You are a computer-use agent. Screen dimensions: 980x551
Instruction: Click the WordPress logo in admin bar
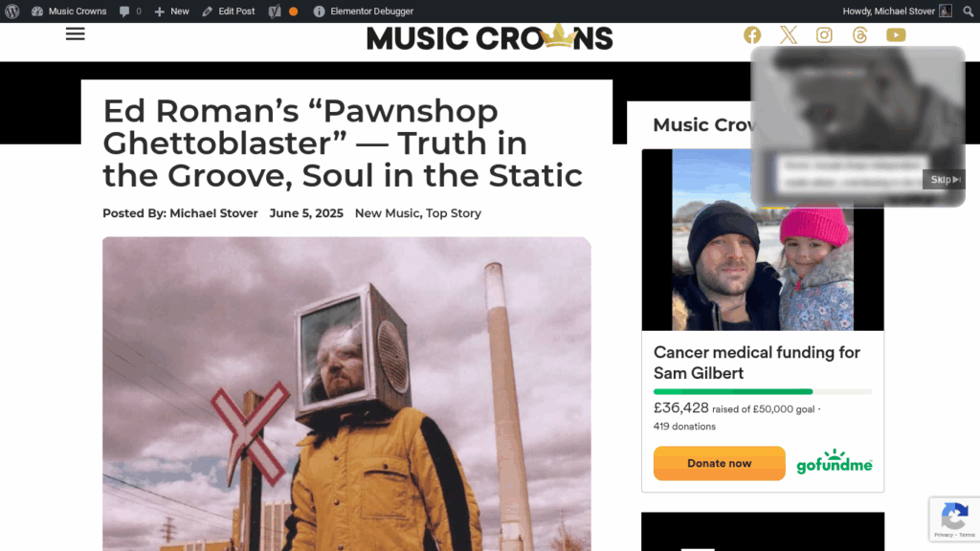(11, 11)
